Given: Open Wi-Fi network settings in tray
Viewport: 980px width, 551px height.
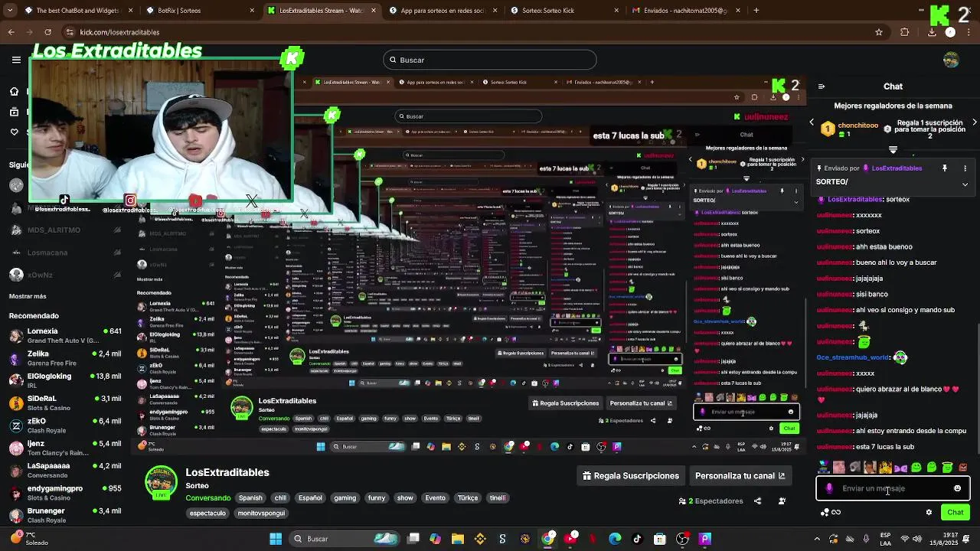Looking at the screenshot, I should [905, 539].
